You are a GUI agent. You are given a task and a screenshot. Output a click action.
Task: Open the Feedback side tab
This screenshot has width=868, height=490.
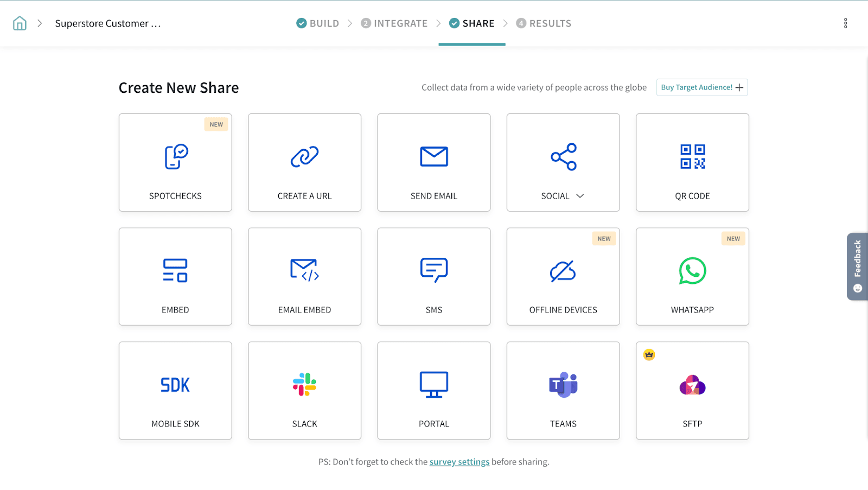click(x=857, y=266)
